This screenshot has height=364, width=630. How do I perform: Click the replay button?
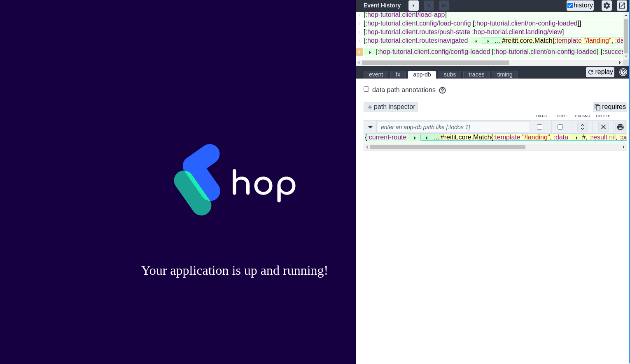pyautogui.click(x=600, y=72)
